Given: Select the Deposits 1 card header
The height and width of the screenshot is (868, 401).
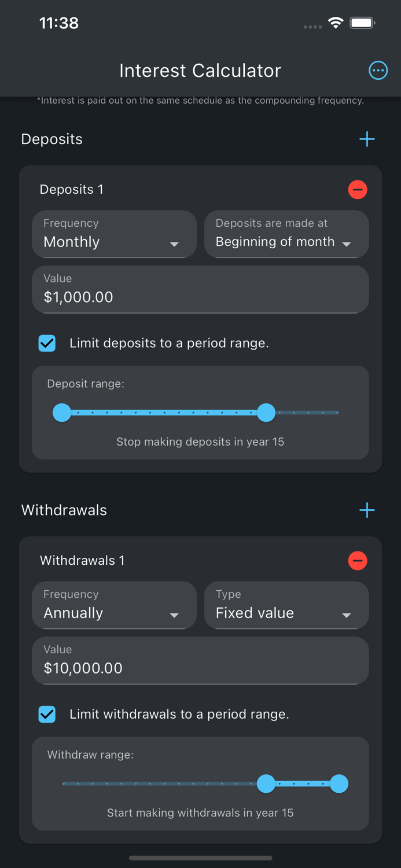Looking at the screenshot, I should click(x=71, y=189).
